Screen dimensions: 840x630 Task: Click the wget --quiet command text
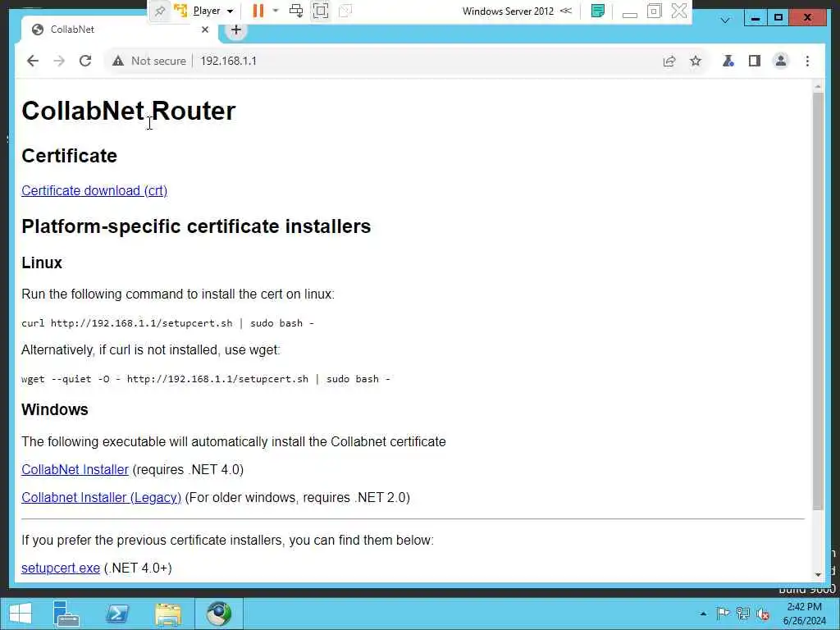[206, 379]
